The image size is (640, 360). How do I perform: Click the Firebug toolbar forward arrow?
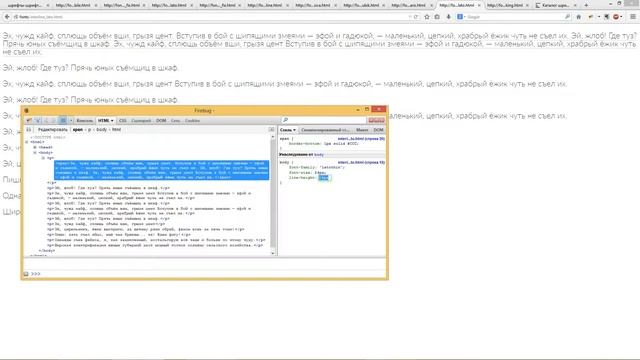(53, 121)
